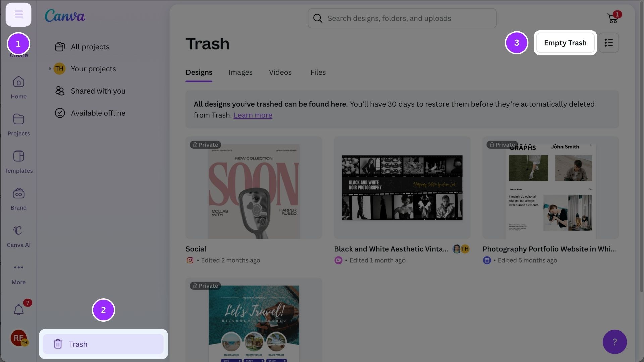Expand the Your projects tree arrow
644x362 pixels.
50,69
